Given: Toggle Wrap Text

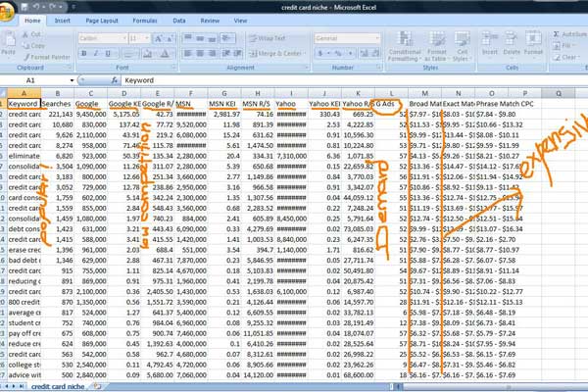Looking at the screenshot, I should [x=265, y=38].
